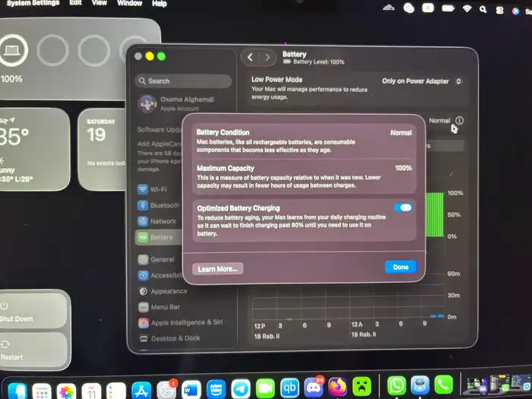
Task: Open Reminders from the Dock
Action: click(x=116, y=391)
